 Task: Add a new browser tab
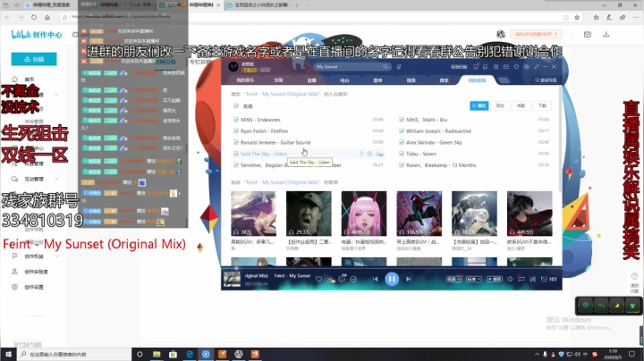[297, 5]
